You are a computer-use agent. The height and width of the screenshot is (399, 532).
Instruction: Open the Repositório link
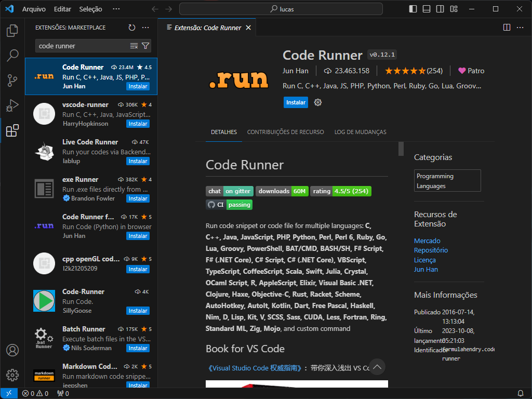pos(431,250)
